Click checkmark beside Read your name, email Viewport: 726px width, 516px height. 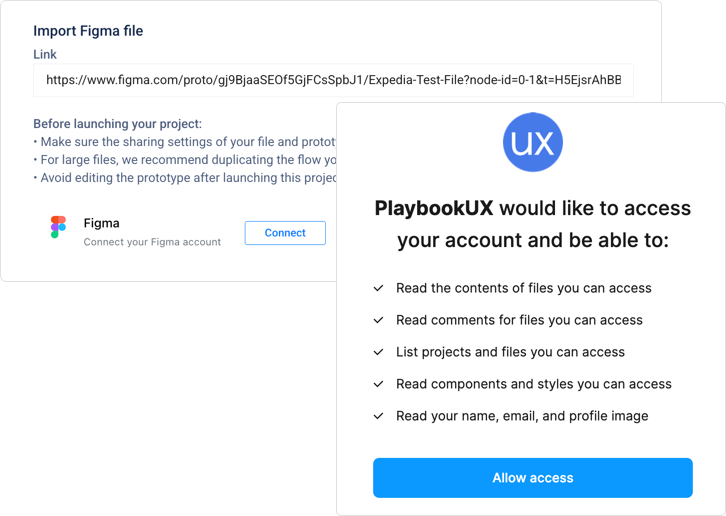click(379, 416)
